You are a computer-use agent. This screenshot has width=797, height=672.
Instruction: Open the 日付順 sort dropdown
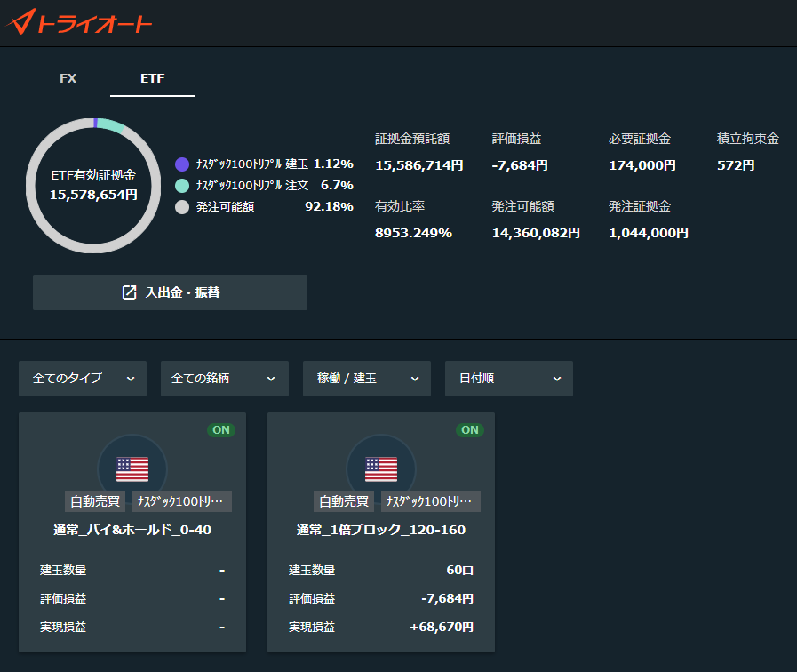(509, 379)
